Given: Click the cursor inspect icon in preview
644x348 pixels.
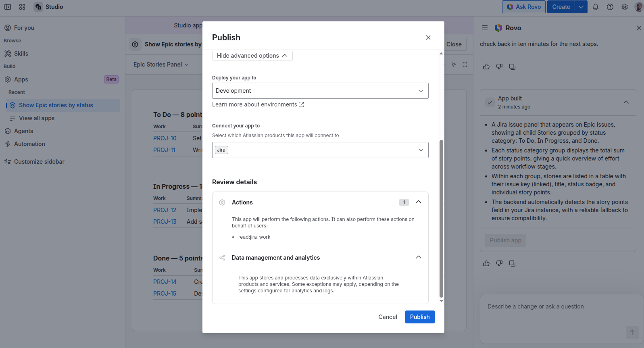Looking at the screenshot, I should [x=454, y=65].
